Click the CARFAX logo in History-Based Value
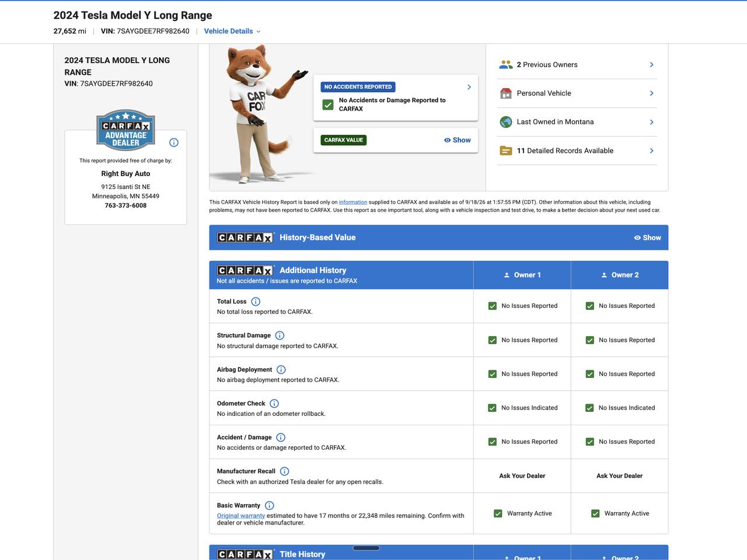Image resolution: width=747 pixels, height=560 pixels. 245,237
